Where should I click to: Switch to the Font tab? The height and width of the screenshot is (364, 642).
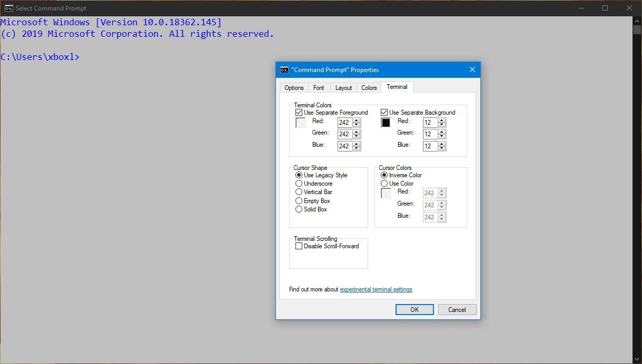(319, 88)
